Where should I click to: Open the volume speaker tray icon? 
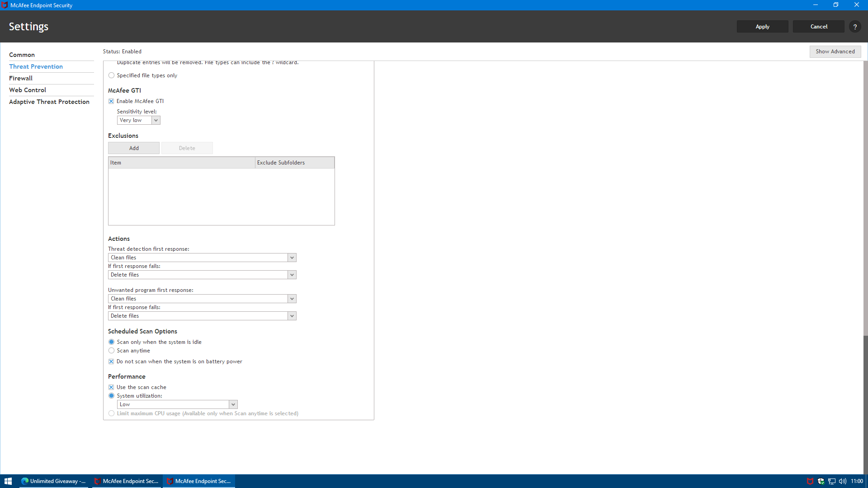pos(842,481)
